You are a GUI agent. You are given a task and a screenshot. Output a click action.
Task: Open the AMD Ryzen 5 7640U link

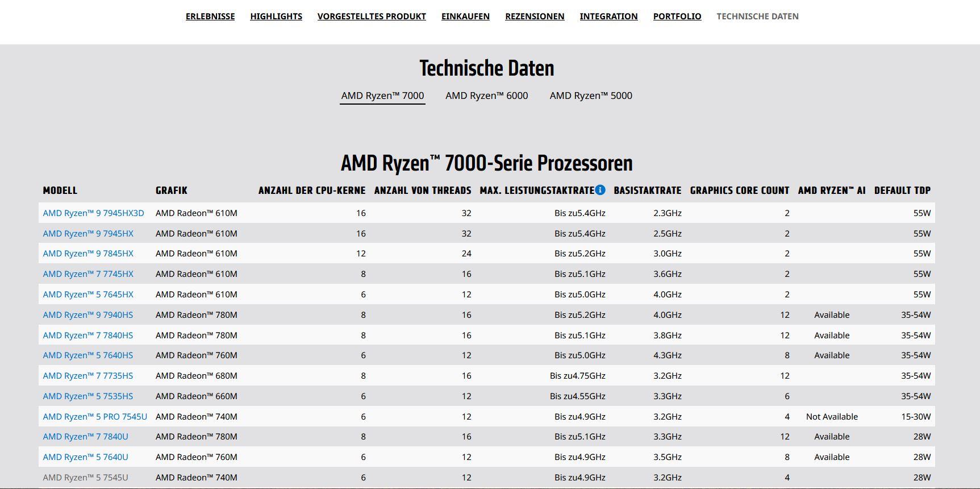tap(85, 457)
